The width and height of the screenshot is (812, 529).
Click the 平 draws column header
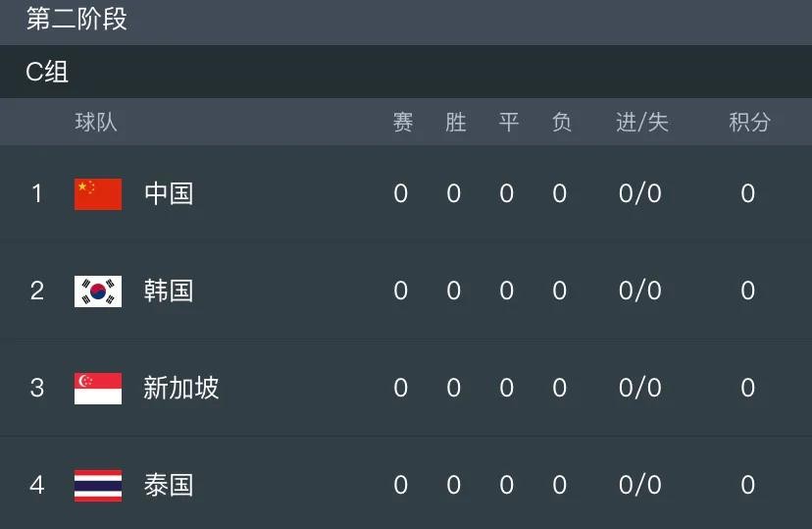[x=508, y=123]
